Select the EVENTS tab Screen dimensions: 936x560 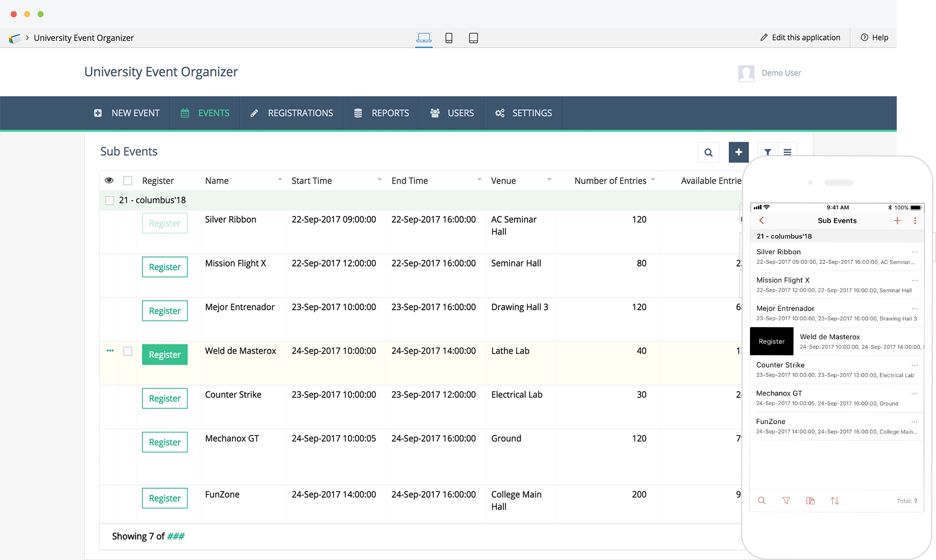(205, 113)
